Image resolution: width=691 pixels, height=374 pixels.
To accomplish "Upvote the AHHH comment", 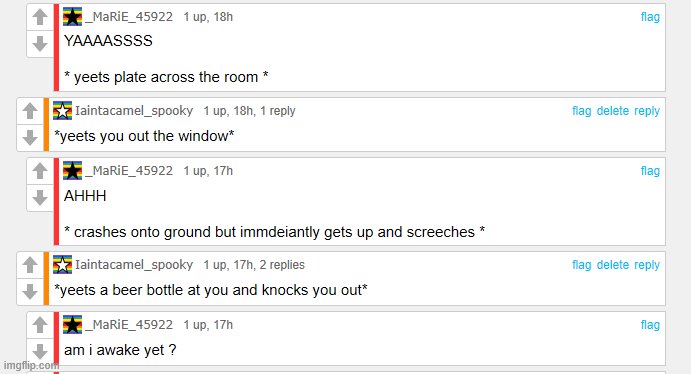I will 40,171.
